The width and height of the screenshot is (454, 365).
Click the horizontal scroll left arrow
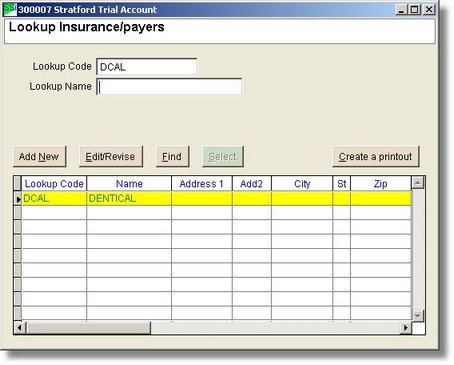coord(19,328)
